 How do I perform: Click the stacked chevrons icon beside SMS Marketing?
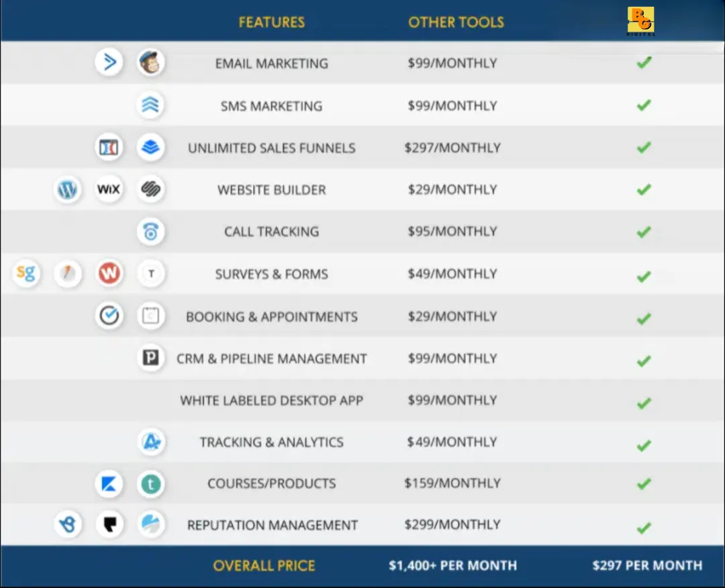tap(151, 105)
